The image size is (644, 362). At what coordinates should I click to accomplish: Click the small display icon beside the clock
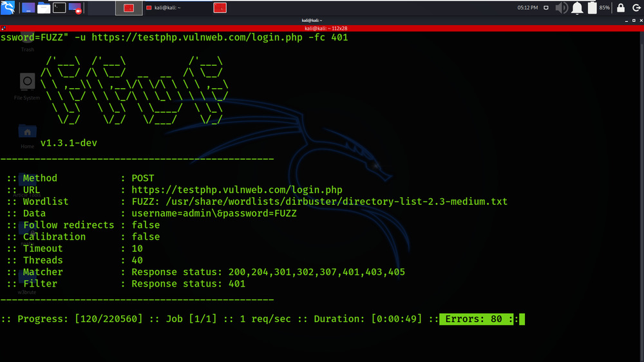pyautogui.click(x=547, y=8)
